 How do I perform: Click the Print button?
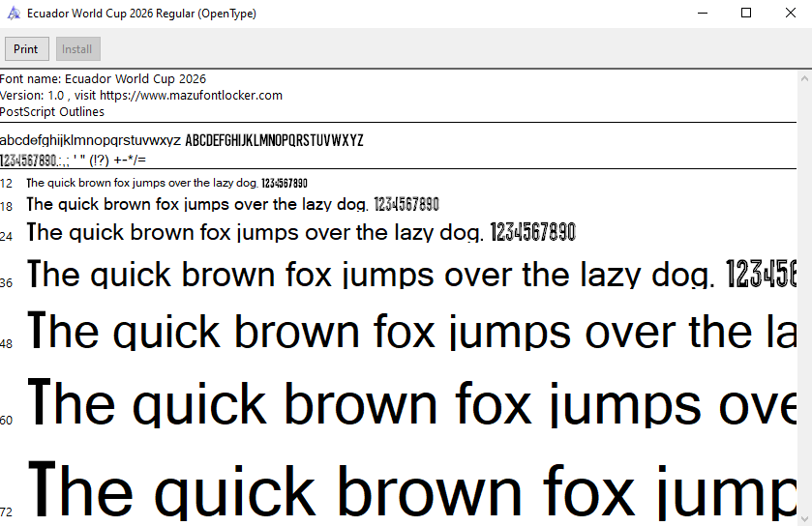pos(26,49)
